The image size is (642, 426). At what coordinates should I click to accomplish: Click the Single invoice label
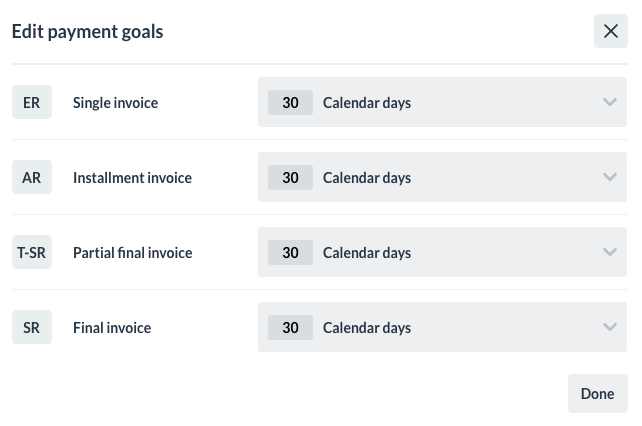pyautogui.click(x=115, y=102)
